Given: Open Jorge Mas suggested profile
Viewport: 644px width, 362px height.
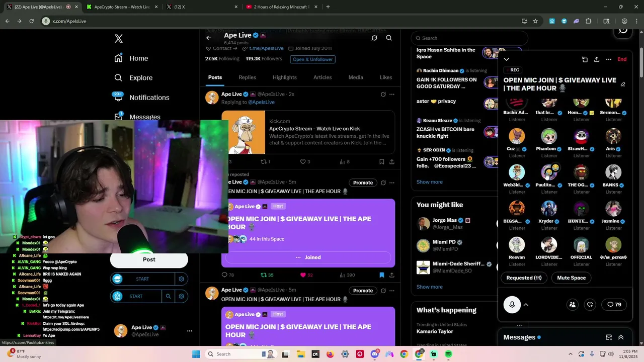Looking at the screenshot, I should coord(455,224).
